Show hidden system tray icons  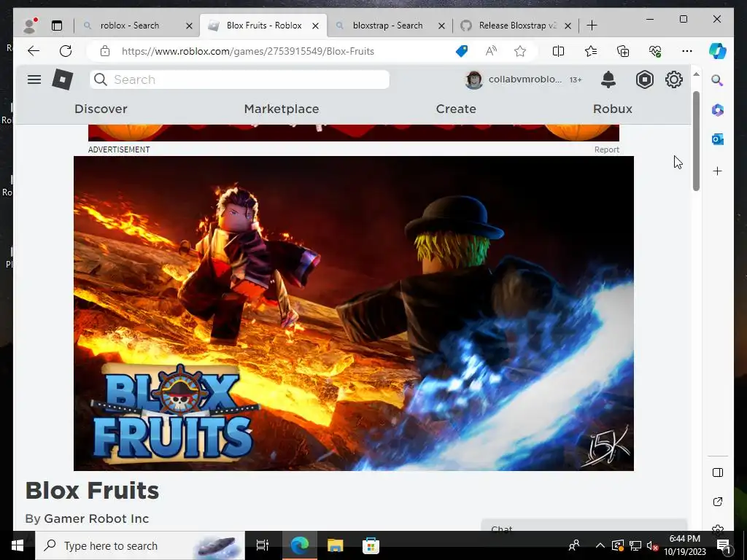coord(600,545)
